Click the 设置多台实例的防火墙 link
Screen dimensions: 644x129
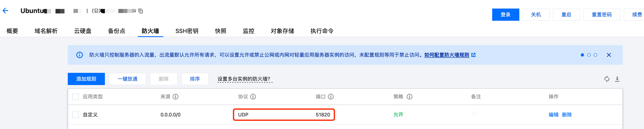(244, 79)
